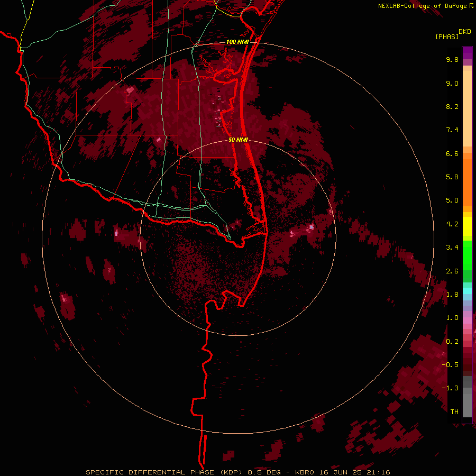Select the 4.2 value on color scale

[452, 224]
